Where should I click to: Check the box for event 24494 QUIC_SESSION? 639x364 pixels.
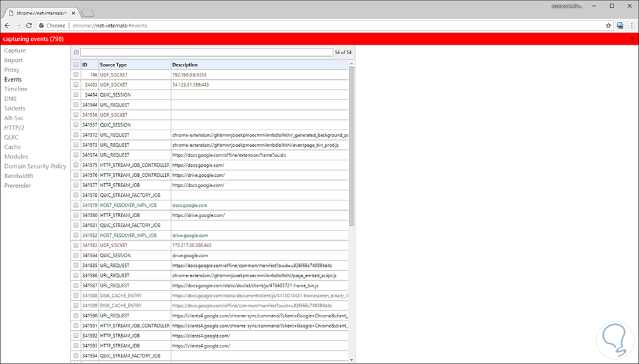coord(76,95)
